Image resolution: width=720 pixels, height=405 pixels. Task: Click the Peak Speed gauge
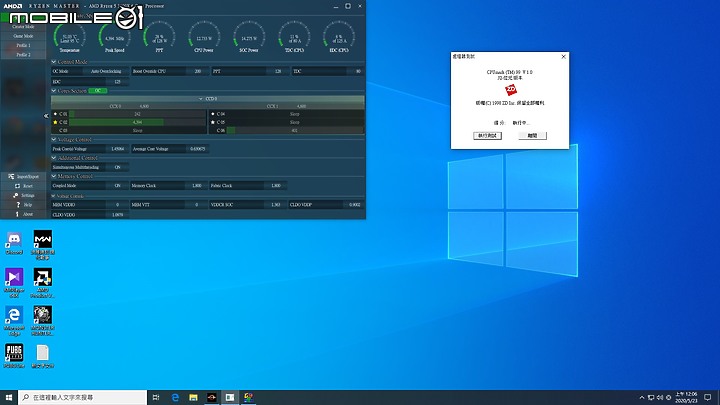(x=114, y=37)
